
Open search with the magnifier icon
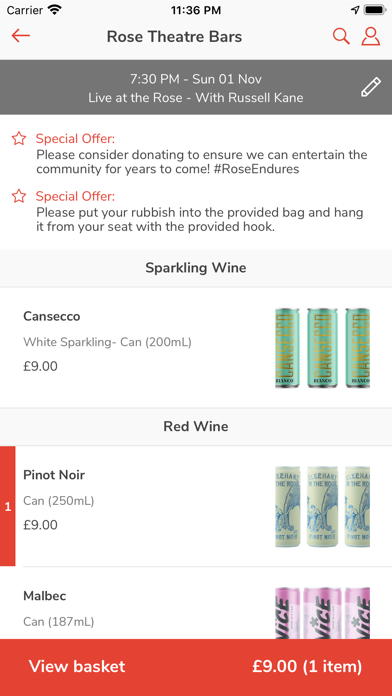[x=341, y=36]
